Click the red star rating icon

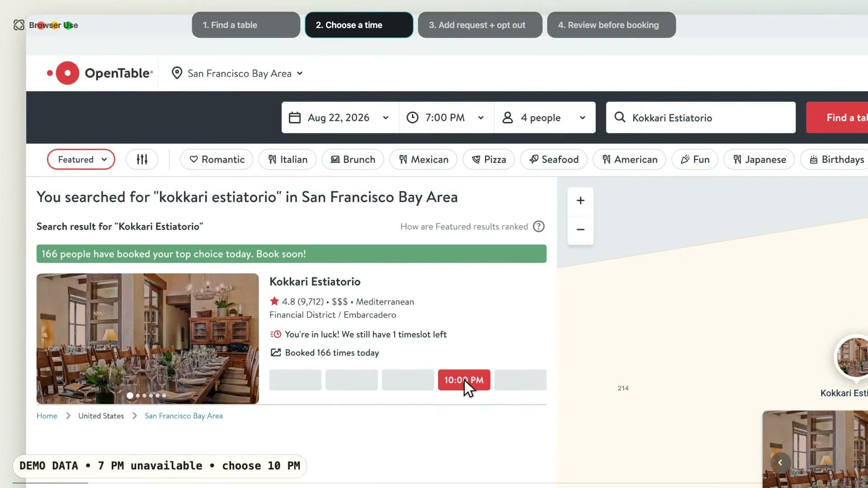pos(274,301)
